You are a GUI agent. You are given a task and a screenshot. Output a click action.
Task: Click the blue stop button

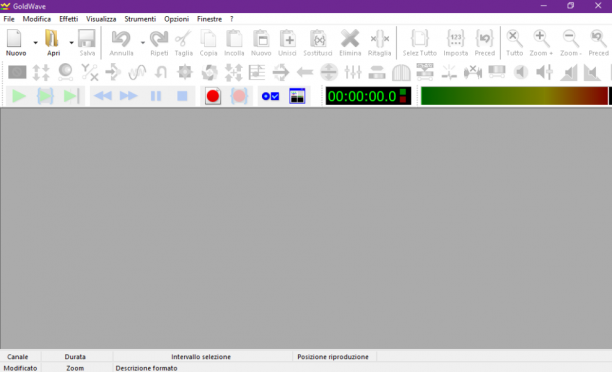coord(182,96)
